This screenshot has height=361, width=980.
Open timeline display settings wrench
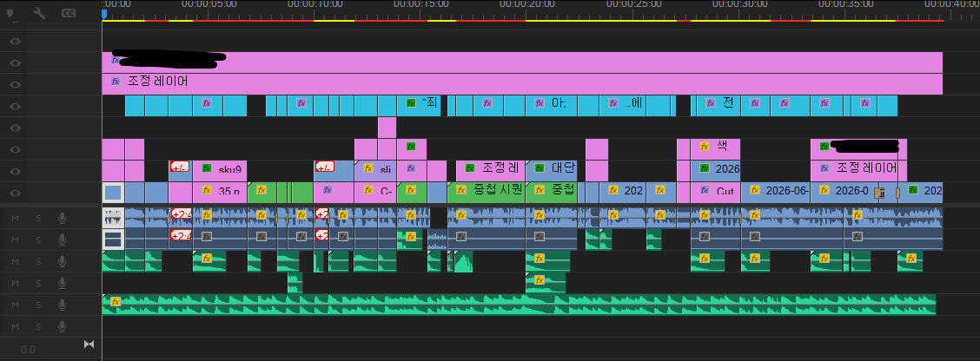(39, 12)
